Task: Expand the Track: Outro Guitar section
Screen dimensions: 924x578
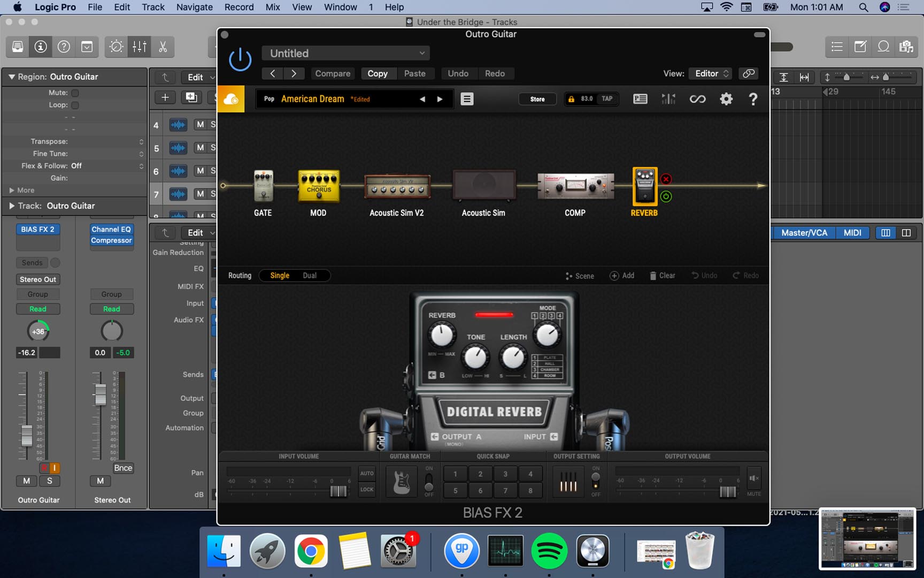Action: (12, 206)
